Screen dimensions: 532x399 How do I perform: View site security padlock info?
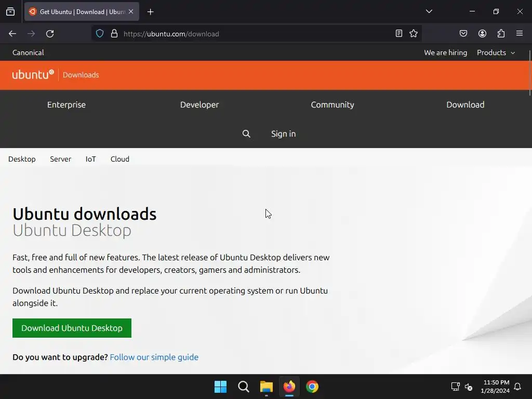[114, 34]
